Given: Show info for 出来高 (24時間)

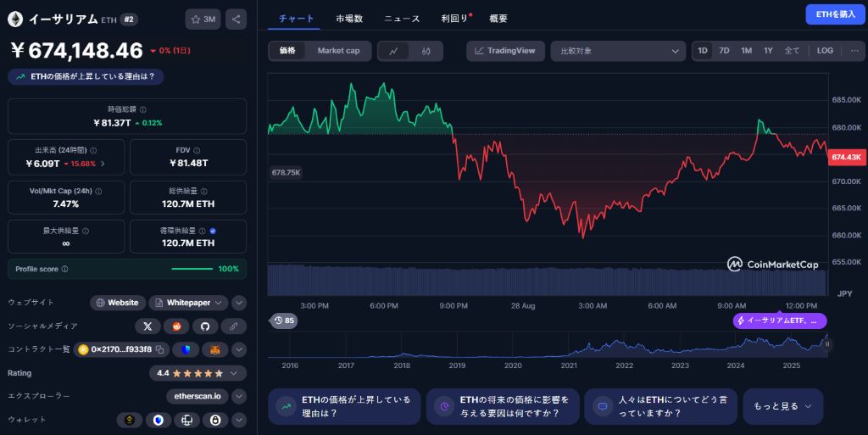Looking at the screenshot, I should pos(93,151).
